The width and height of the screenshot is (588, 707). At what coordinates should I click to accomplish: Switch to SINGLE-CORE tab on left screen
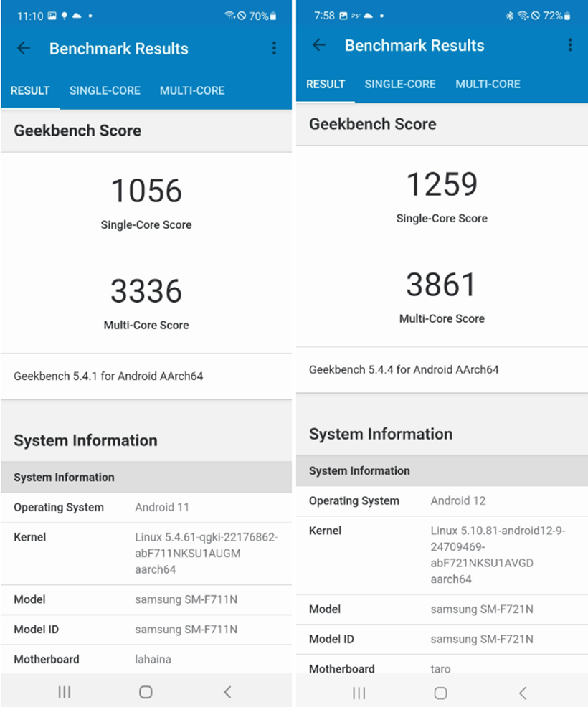coord(105,90)
